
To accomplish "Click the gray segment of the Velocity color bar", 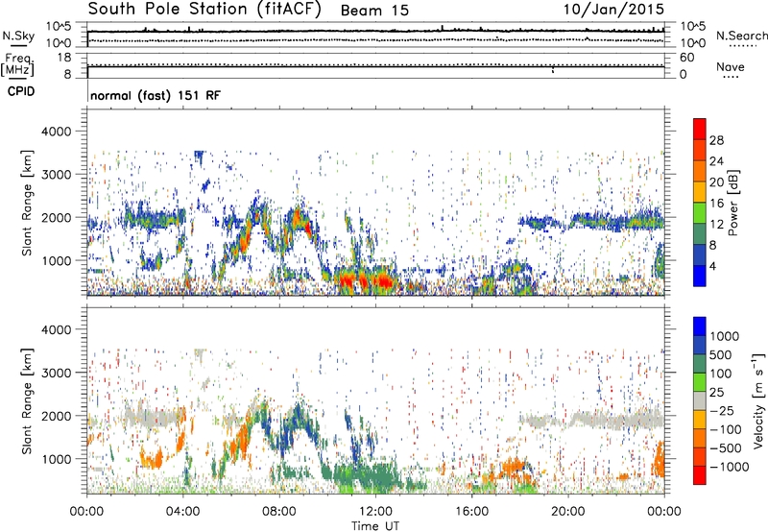I will click(x=700, y=400).
